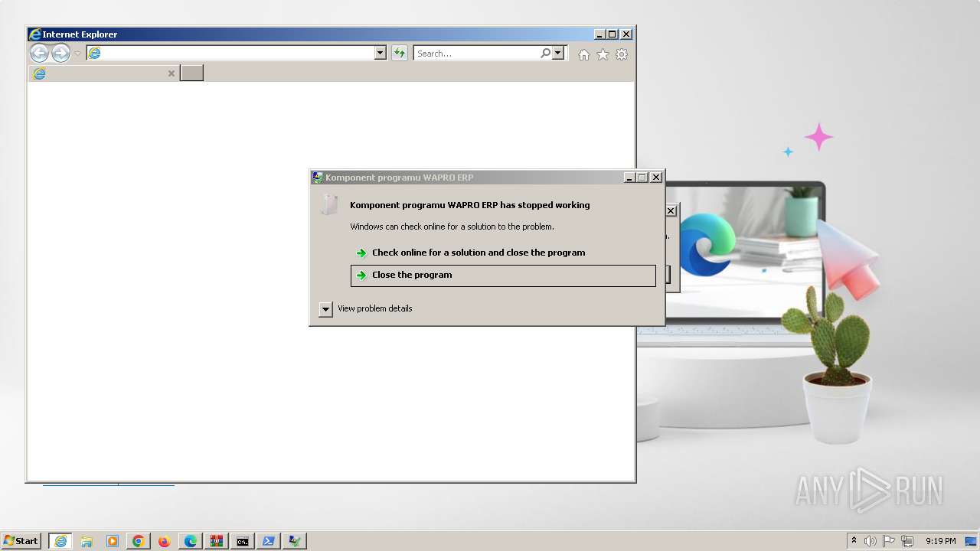This screenshot has height=551, width=980.
Task: Close the current Internet Explorer tab
Action: 171,73
